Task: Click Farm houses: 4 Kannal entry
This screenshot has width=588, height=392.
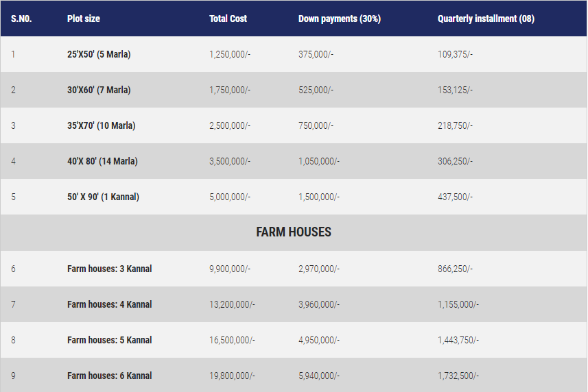Action: (x=109, y=304)
